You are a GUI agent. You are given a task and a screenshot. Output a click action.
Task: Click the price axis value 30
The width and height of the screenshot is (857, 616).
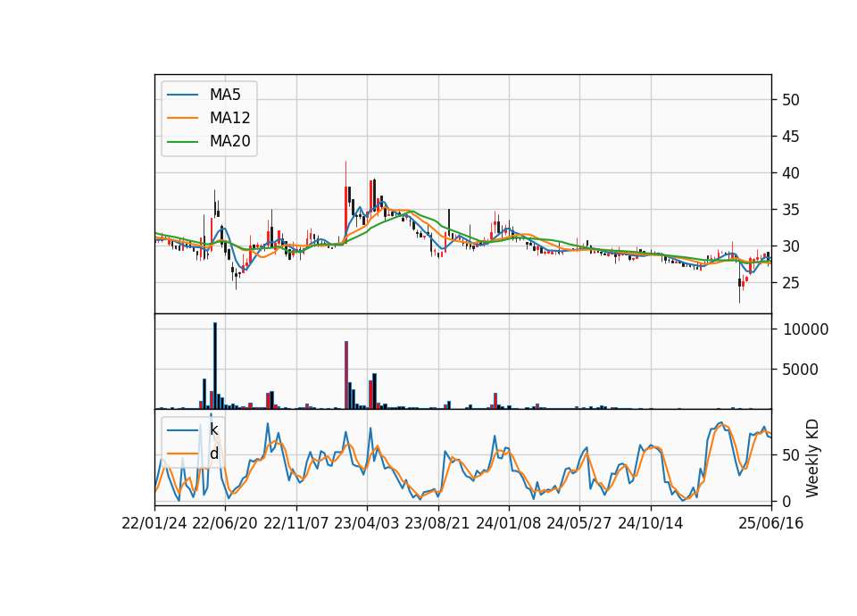(x=791, y=246)
